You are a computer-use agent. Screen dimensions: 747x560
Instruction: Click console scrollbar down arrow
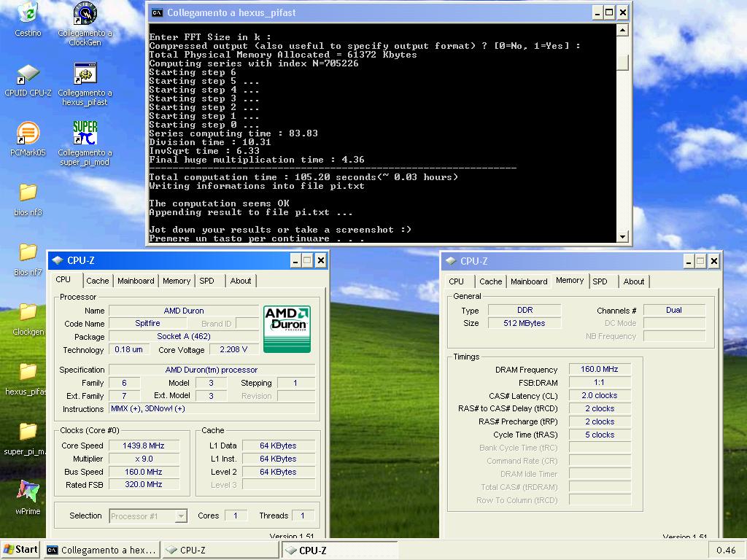622,236
